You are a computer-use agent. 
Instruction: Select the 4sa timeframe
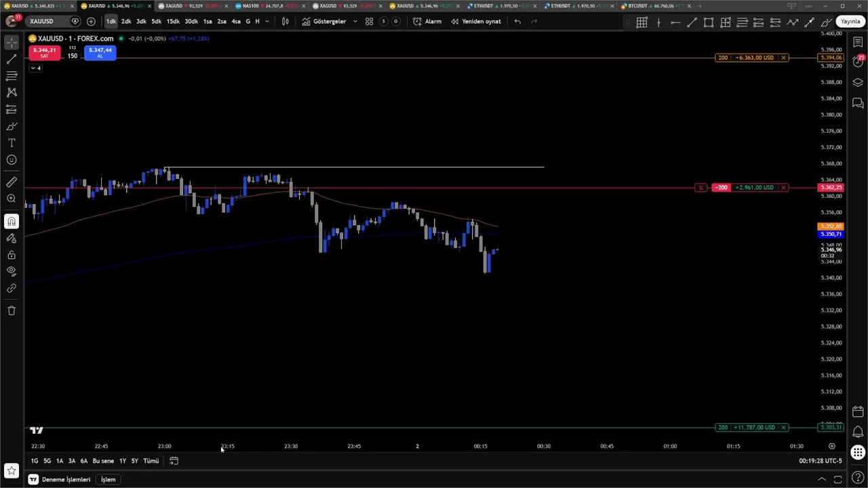(x=236, y=21)
